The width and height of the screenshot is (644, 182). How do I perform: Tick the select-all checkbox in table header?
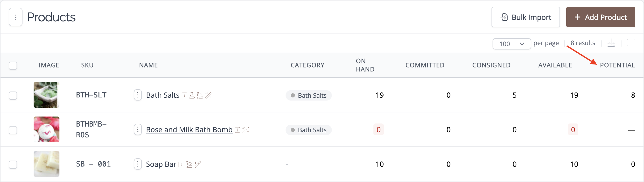[x=13, y=65]
